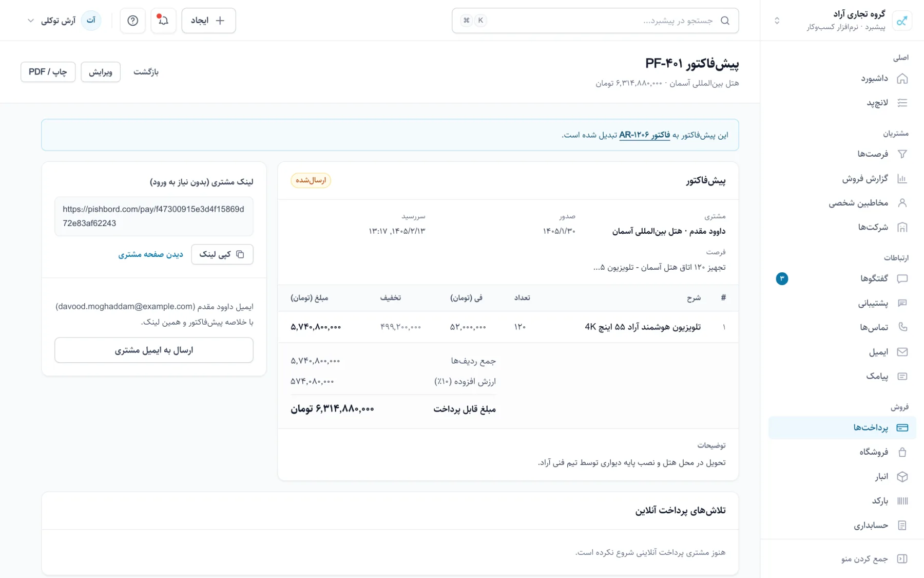Open the پشتیبانی message icon
924x578 pixels.
[902, 303]
